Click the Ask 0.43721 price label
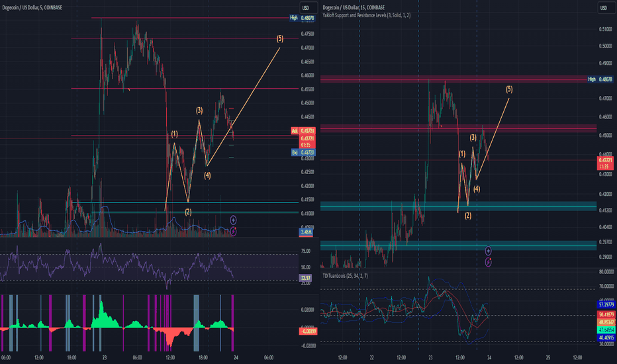Viewport: 617px width, 364px height. click(303, 130)
